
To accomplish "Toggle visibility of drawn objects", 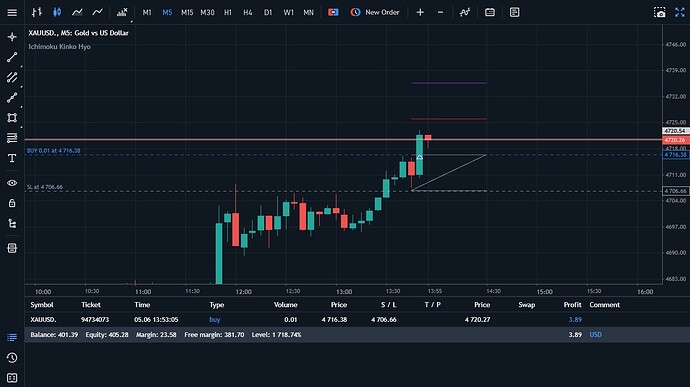I will (12, 183).
